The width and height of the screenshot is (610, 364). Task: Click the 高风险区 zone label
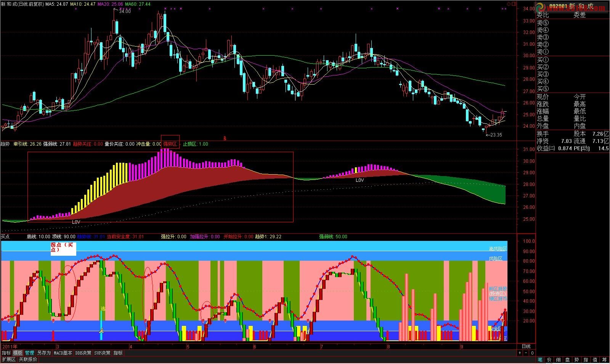tap(498, 249)
